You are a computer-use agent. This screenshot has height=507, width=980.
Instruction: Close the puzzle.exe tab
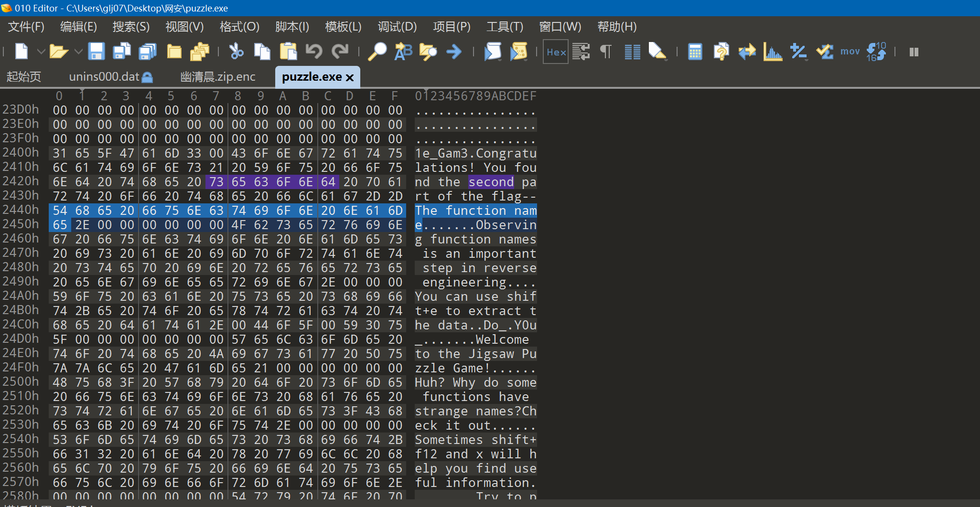pyautogui.click(x=350, y=77)
